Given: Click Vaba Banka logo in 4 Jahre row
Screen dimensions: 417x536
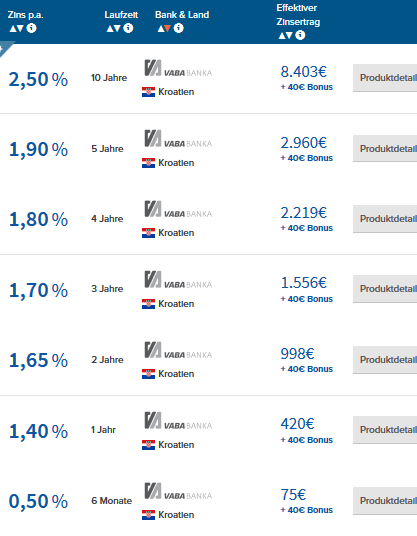Looking at the screenshot, I should pyautogui.click(x=178, y=209).
